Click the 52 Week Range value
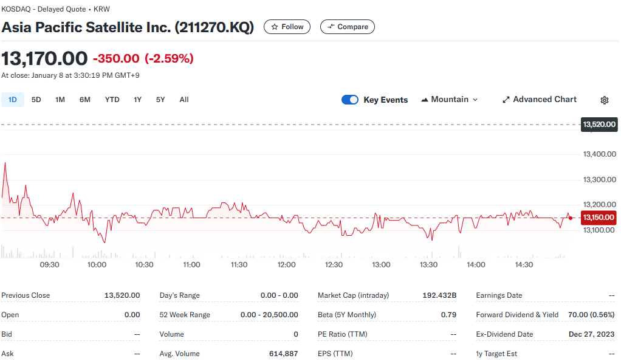 click(x=269, y=315)
